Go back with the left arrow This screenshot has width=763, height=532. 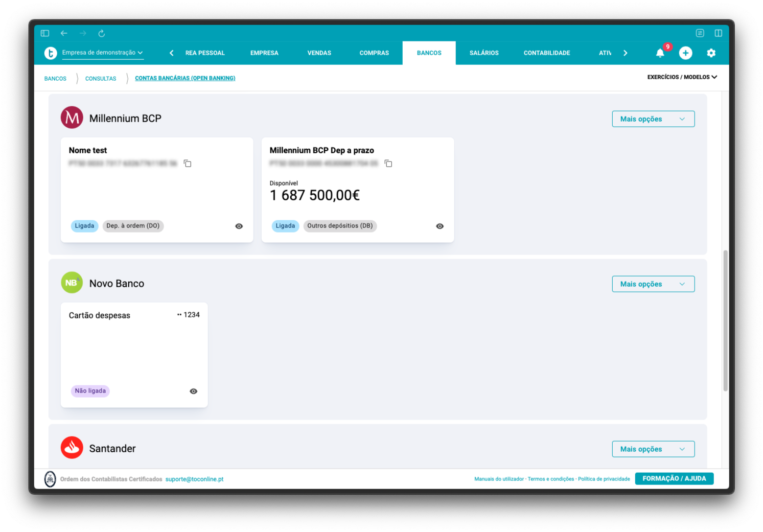coord(64,33)
